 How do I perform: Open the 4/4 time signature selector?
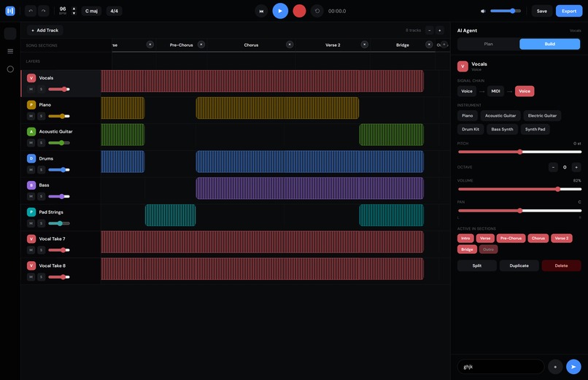pos(115,11)
